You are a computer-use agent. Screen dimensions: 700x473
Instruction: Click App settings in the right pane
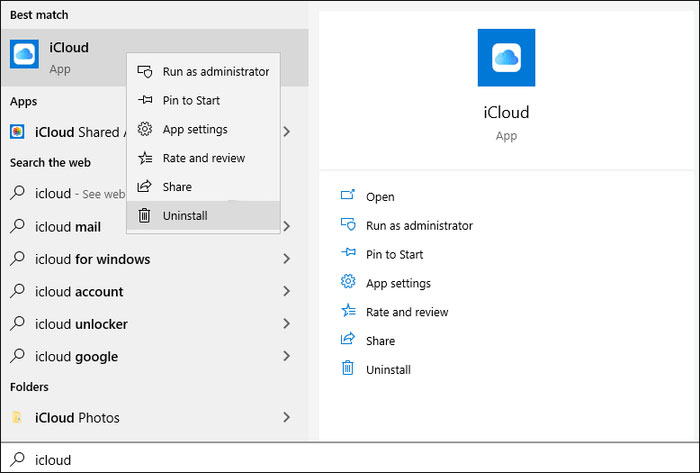pos(398,283)
